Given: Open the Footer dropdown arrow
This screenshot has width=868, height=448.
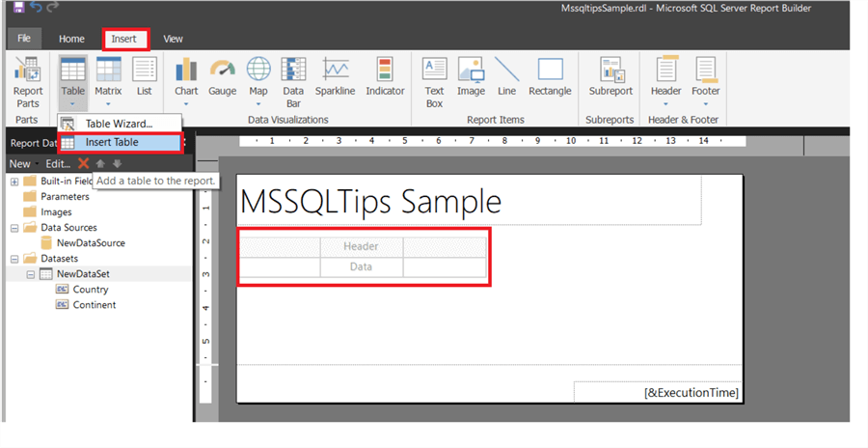Looking at the screenshot, I should 706,103.
